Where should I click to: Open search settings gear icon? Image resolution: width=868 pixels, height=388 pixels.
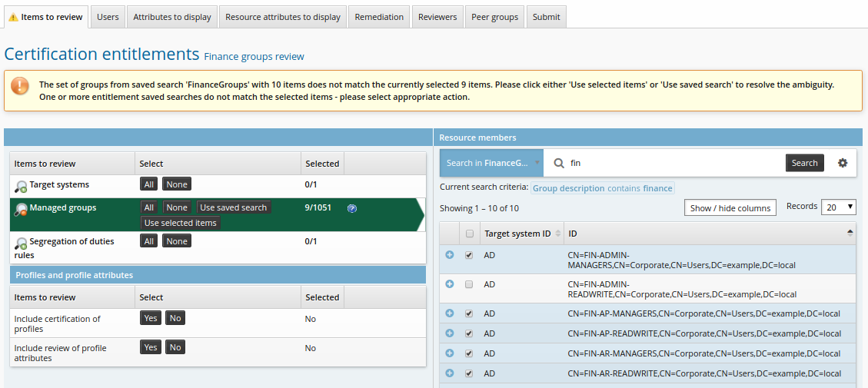point(843,163)
